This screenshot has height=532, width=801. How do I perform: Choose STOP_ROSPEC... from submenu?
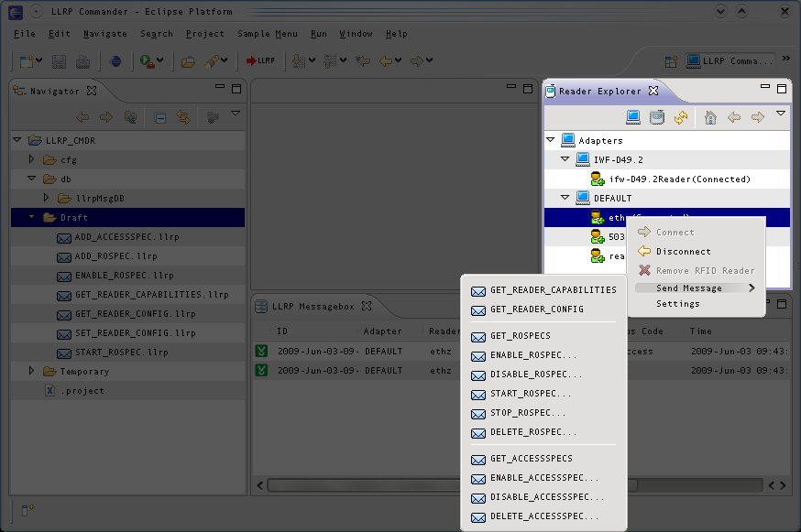pos(543,413)
